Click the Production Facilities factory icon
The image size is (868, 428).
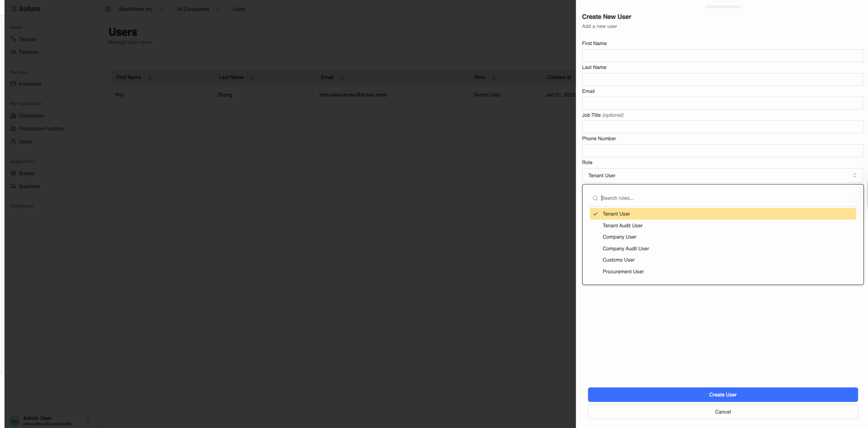pos(13,129)
